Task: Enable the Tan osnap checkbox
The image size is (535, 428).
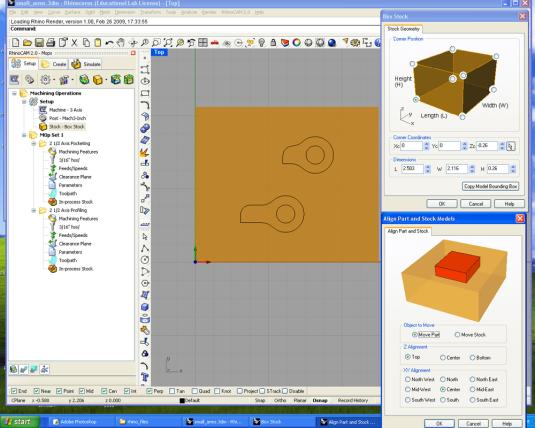Action: click(x=172, y=391)
